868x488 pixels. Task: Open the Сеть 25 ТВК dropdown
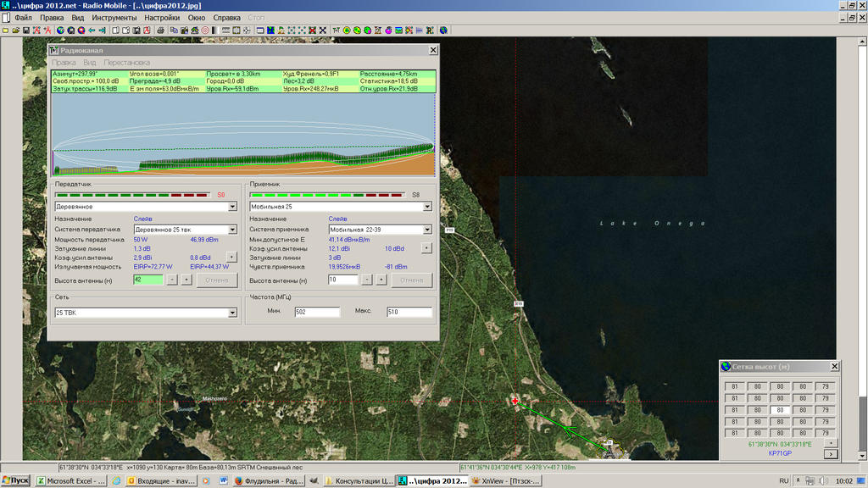232,313
